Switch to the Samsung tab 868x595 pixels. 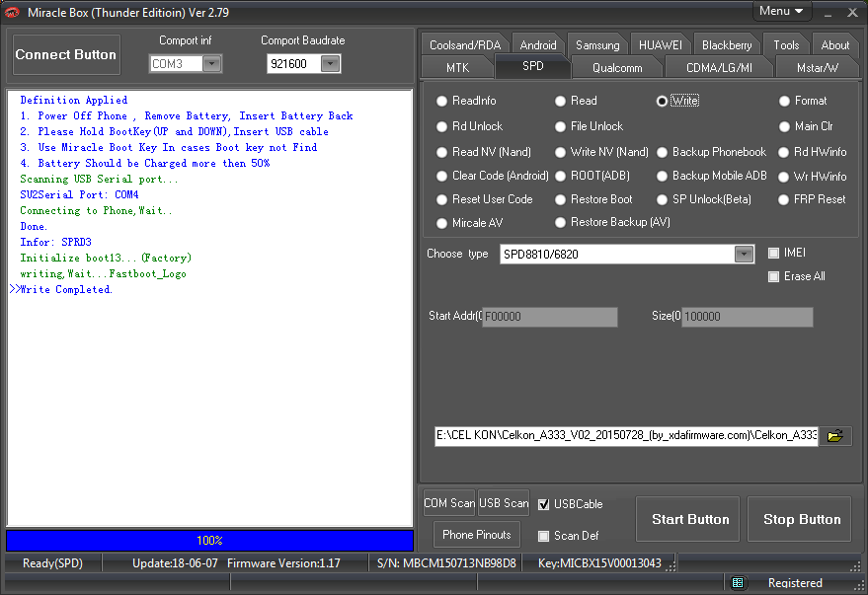597,45
